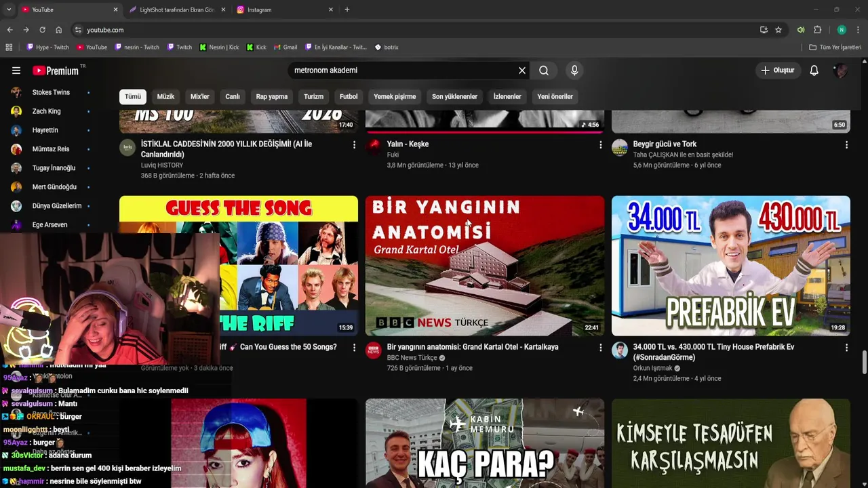This screenshot has width=868, height=488.
Task: Bookmark this page with the star icon
Action: pyautogui.click(x=778, y=30)
